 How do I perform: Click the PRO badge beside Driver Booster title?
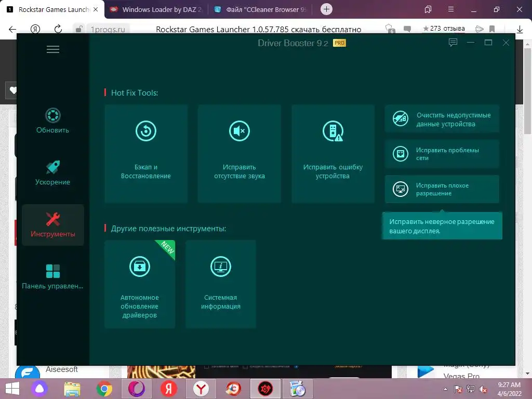tap(339, 43)
